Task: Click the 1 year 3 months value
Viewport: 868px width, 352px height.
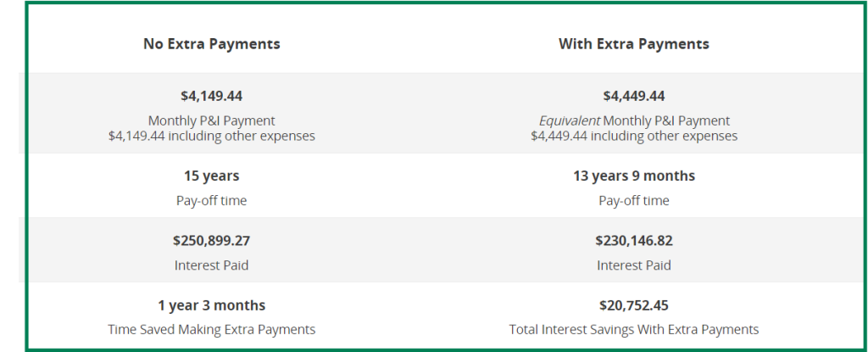Action: tap(211, 305)
